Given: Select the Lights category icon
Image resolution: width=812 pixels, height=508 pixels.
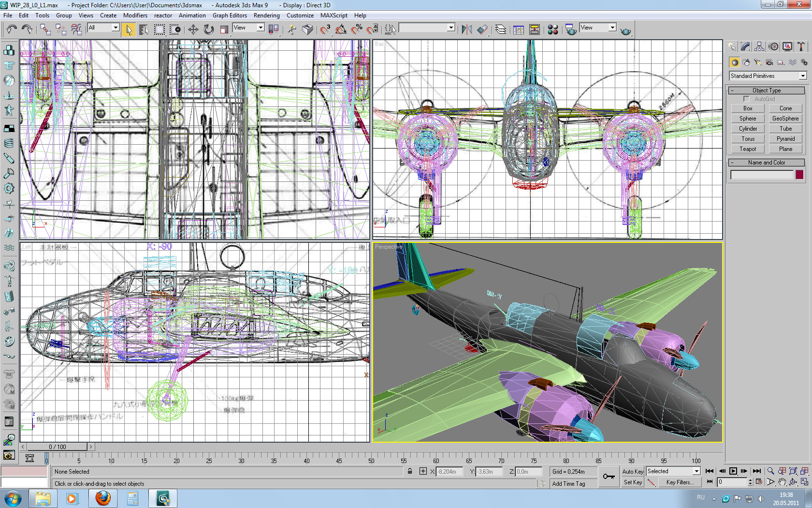Looking at the screenshot, I should [757, 62].
